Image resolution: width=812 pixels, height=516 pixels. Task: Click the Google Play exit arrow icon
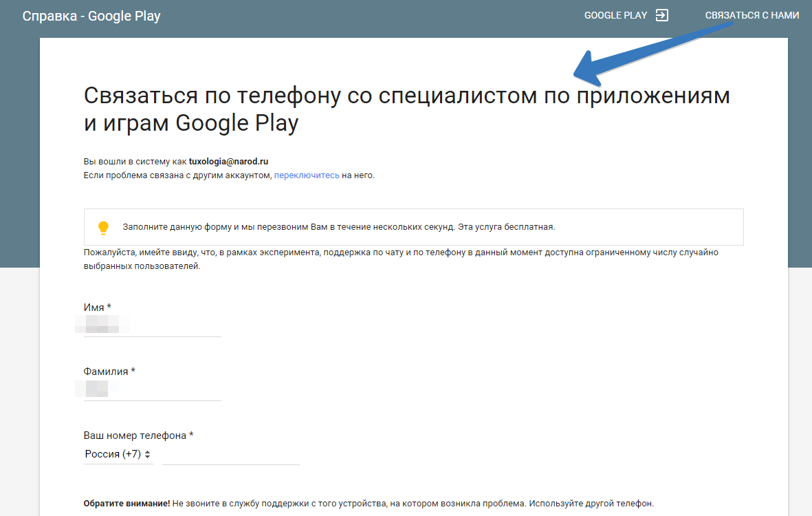(662, 16)
